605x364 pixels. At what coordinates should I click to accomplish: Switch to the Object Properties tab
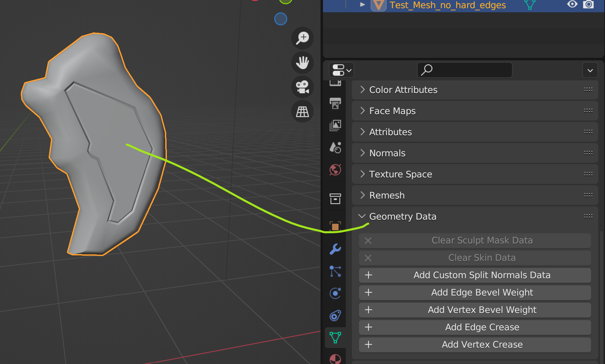[336, 226]
